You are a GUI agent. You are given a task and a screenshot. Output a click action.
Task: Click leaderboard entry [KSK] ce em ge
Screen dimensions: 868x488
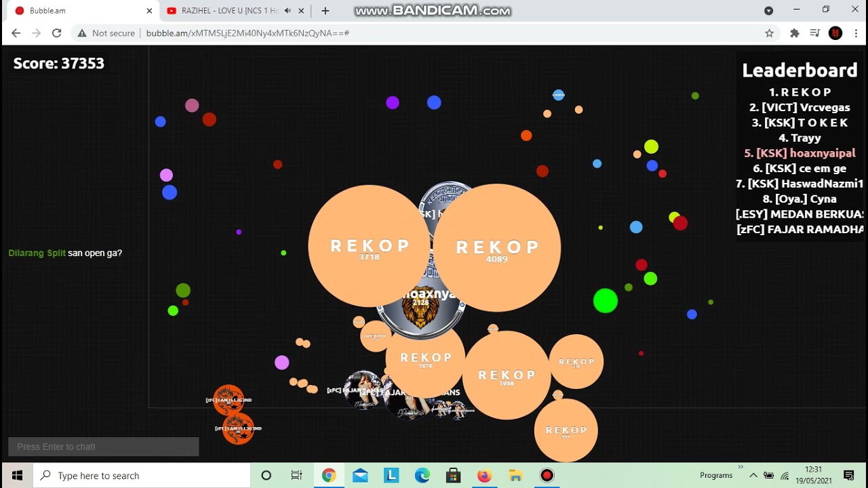800,168
